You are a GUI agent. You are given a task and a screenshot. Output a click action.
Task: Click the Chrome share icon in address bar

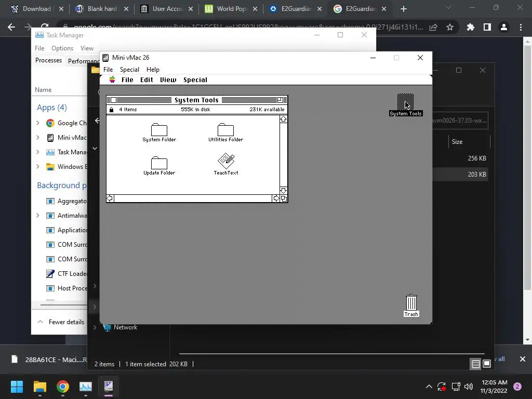[x=433, y=27]
